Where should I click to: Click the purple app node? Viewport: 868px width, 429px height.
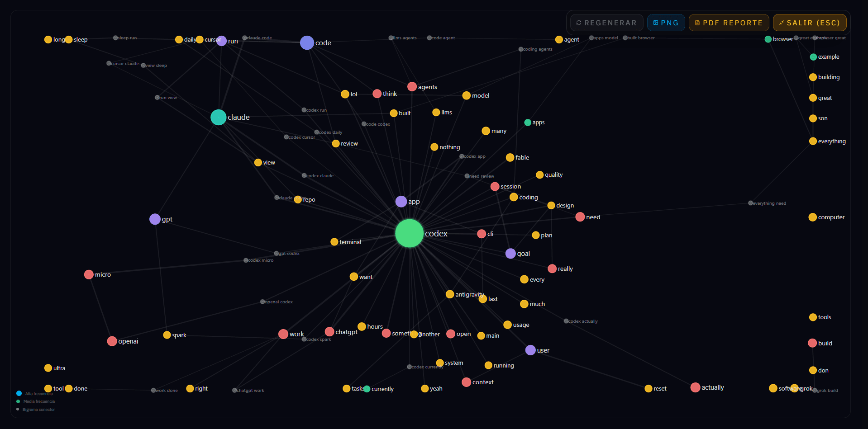coord(401,202)
